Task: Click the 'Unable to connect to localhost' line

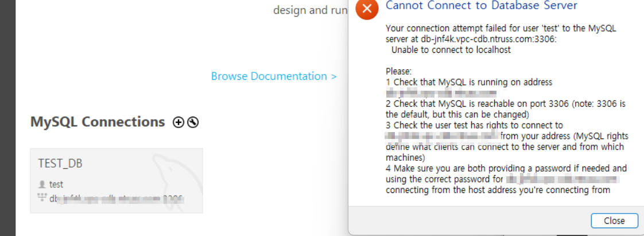Action: pyautogui.click(x=451, y=50)
